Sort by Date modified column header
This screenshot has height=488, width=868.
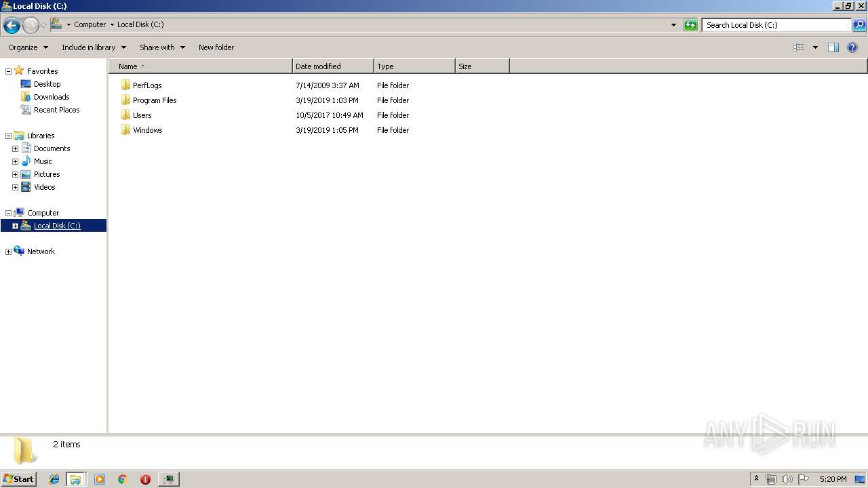pyautogui.click(x=333, y=66)
